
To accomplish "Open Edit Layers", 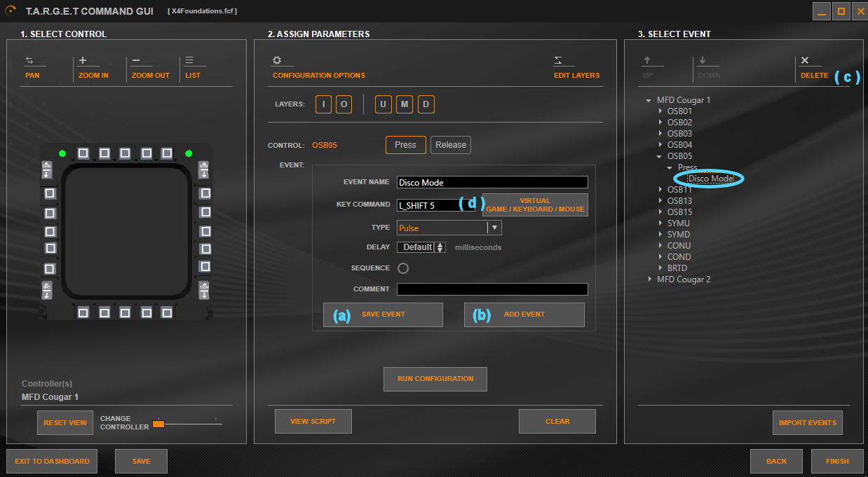I will click(576, 67).
